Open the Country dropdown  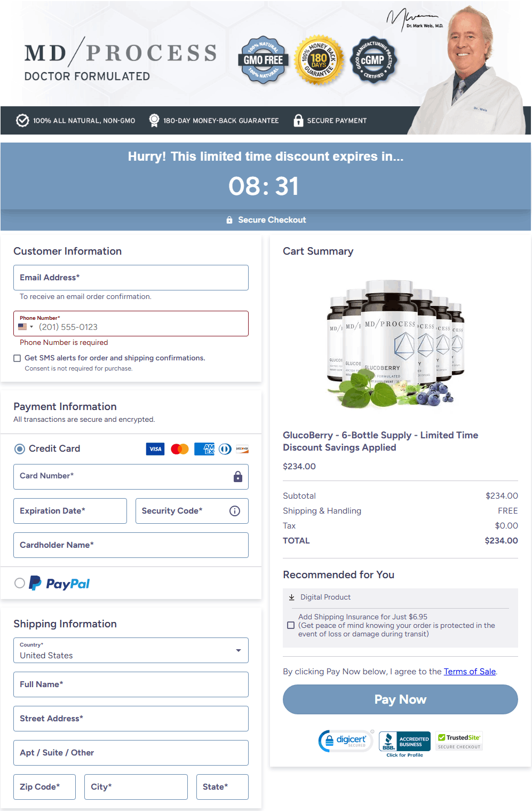point(131,650)
